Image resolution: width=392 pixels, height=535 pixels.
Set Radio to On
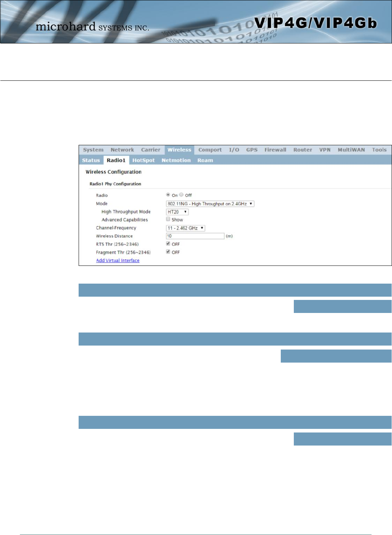click(x=168, y=195)
